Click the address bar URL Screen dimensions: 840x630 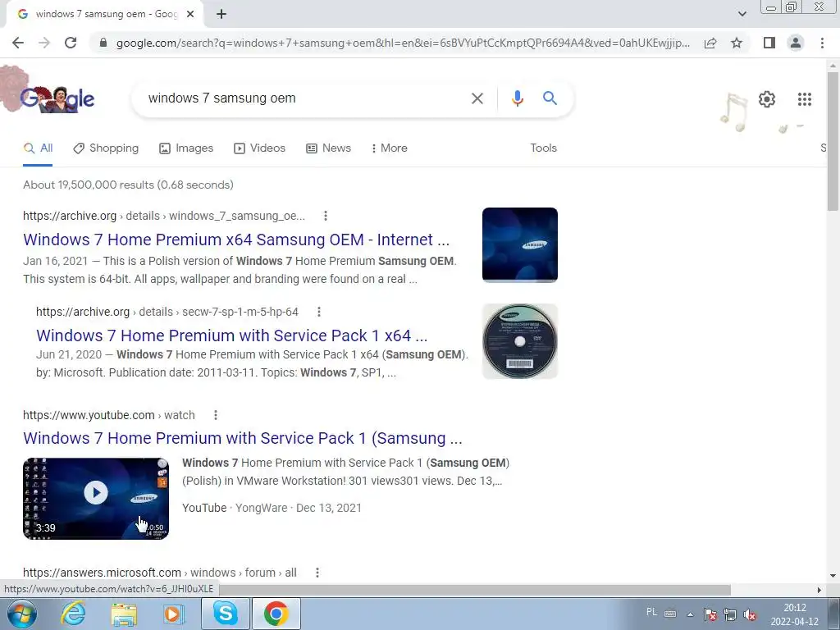click(403, 43)
